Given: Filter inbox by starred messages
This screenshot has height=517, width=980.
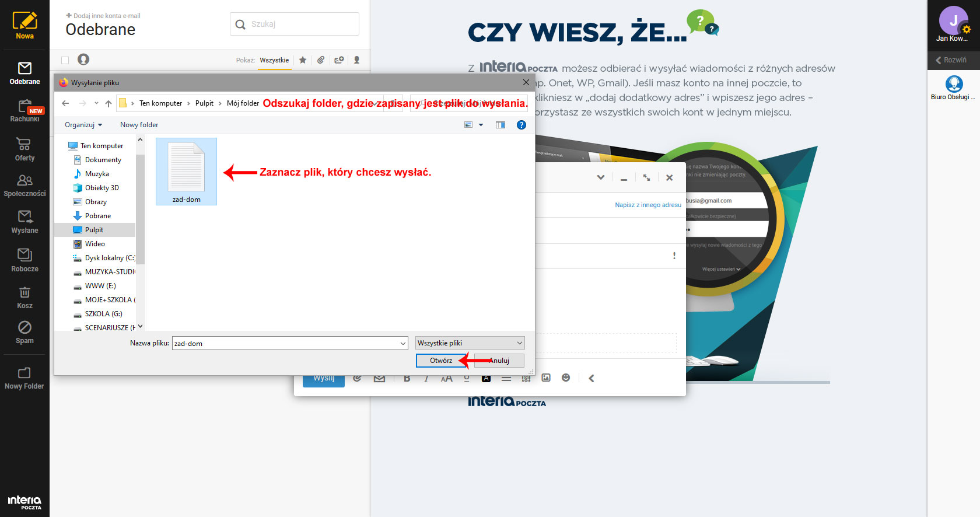Looking at the screenshot, I should click(303, 60).
